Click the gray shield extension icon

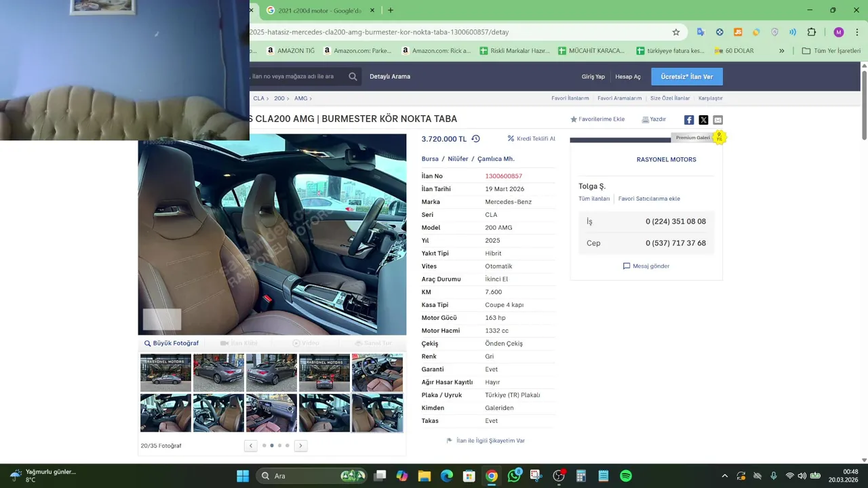point(774,32)
